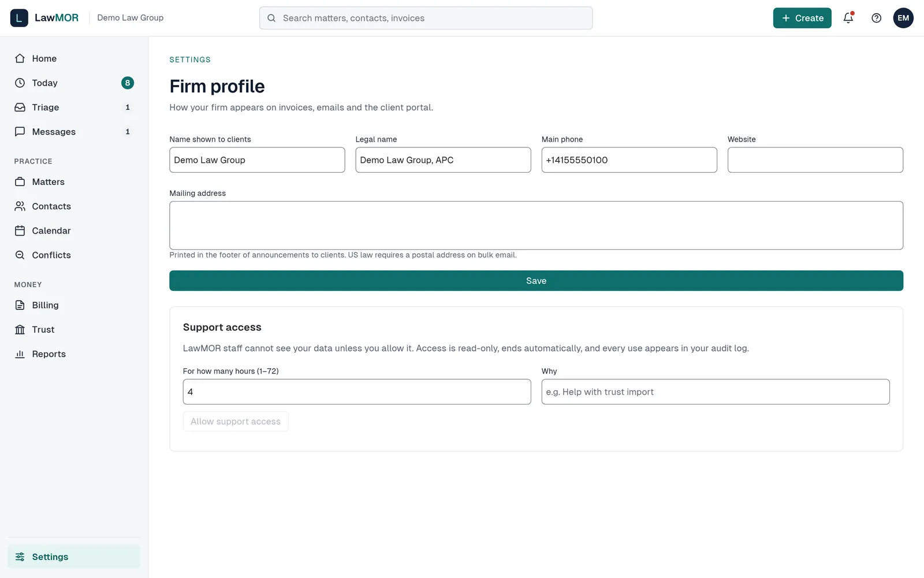Click the SETTINGS breadcrumb label
This screenshot has width=924, height=578.
point(190,60)
